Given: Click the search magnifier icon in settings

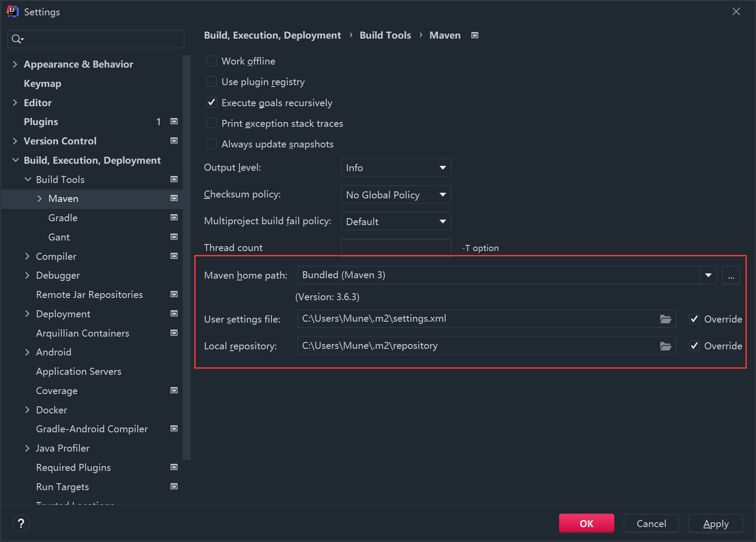Looking at the screenshot, I should point(17,39).
